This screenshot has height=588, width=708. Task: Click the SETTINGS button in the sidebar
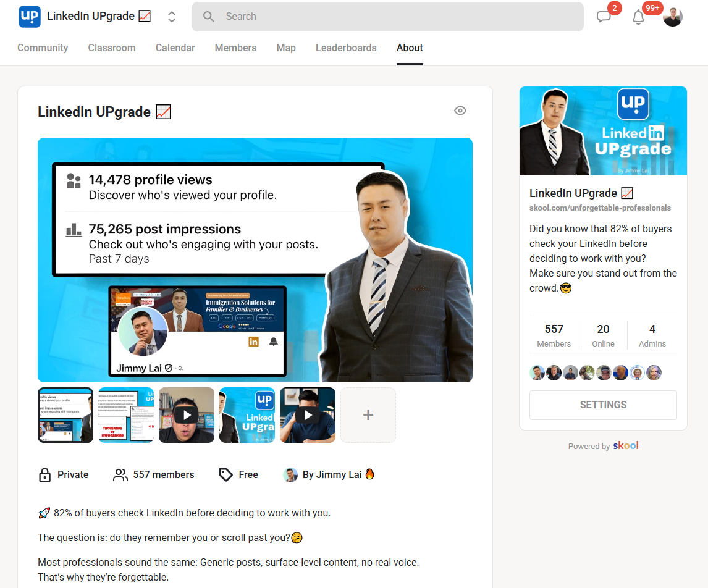(x=602, y=405)
